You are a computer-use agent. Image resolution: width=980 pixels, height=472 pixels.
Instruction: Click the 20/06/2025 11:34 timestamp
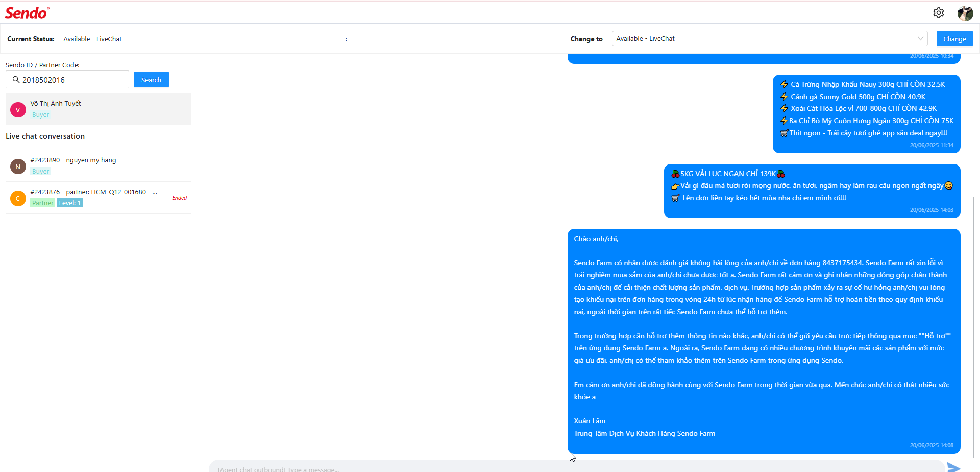click(x=932, y=145)
